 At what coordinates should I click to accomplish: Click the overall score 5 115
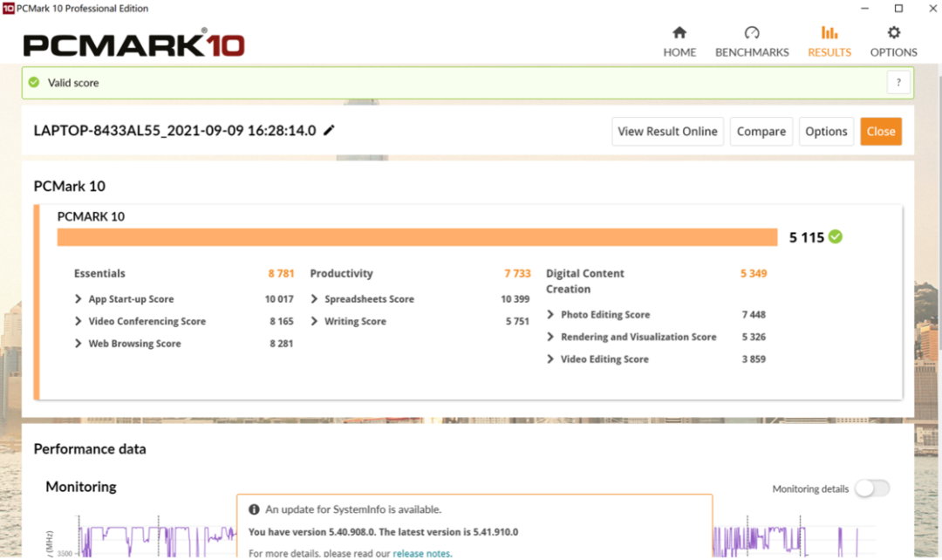coord(806,237)
